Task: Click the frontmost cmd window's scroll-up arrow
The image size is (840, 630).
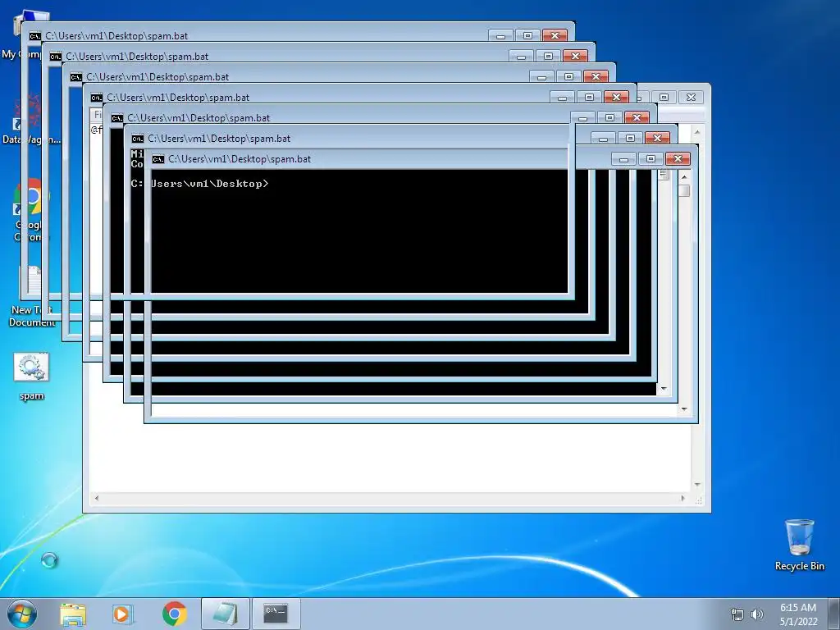Action: 684,177
